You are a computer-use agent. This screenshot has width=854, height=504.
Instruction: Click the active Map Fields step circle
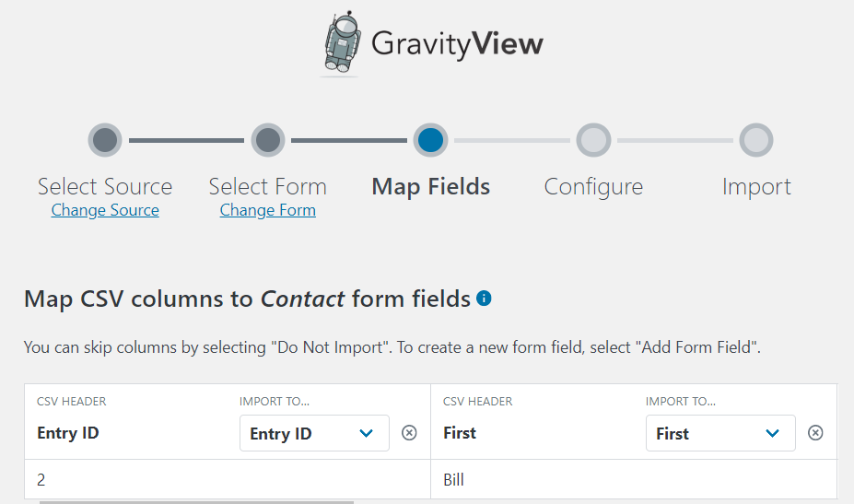[430, 140]
